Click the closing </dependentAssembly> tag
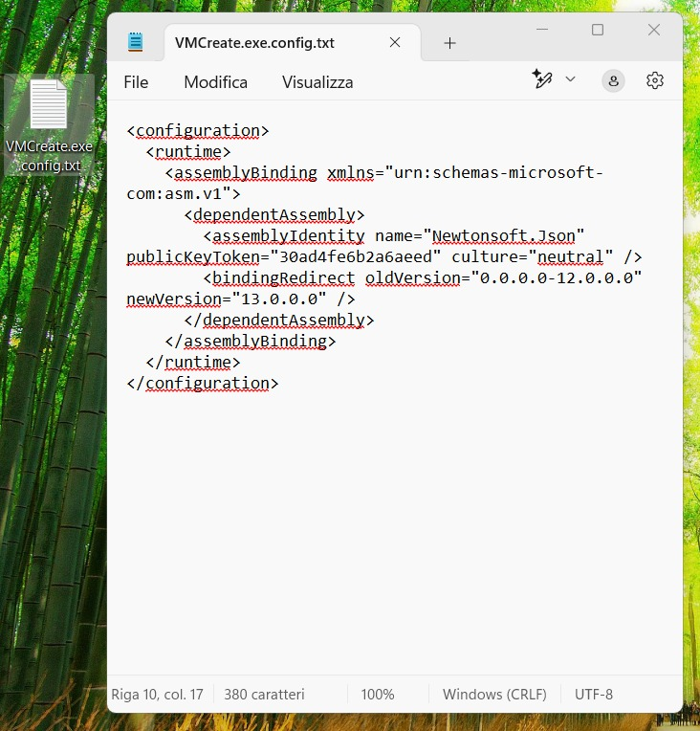 coord(278,320)
